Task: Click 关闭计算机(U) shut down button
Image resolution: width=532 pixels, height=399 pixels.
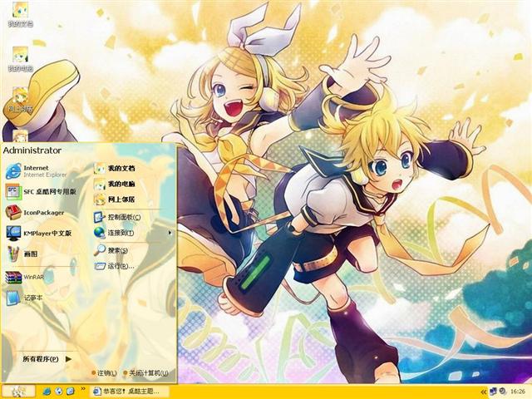Action: (145, 373)
